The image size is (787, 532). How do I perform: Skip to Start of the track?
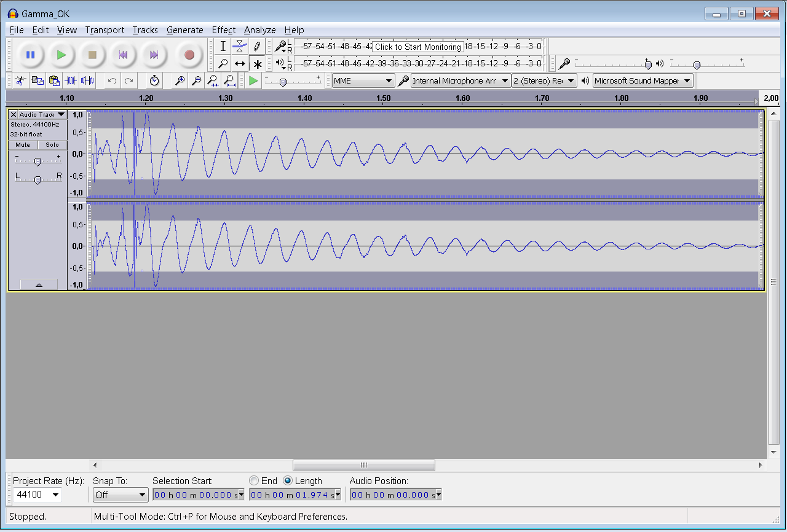[124, 55]
